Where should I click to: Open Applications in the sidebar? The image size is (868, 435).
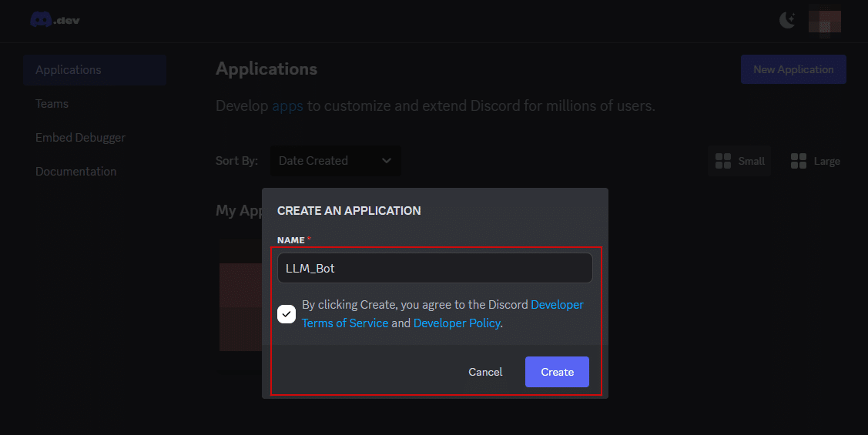click(69, 70)
